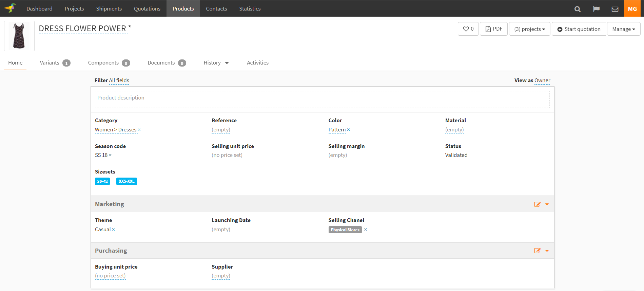This screenshot has height=291, width=644.
Task: Export the product as PDF
Action: coord(493,29)
